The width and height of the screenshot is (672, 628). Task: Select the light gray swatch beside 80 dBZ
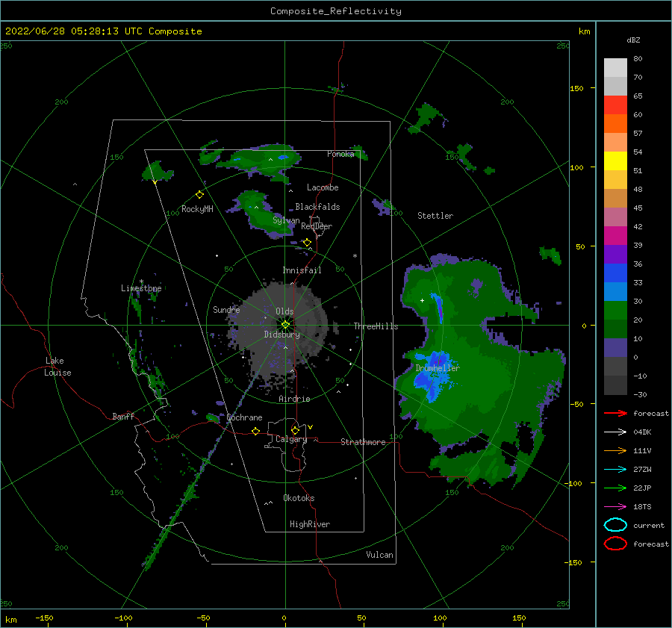[615, 68]
